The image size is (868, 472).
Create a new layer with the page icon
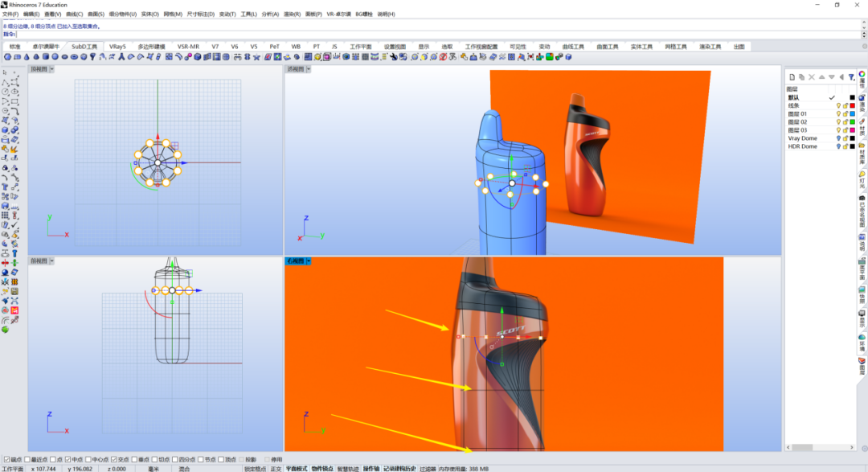point(792,77)
